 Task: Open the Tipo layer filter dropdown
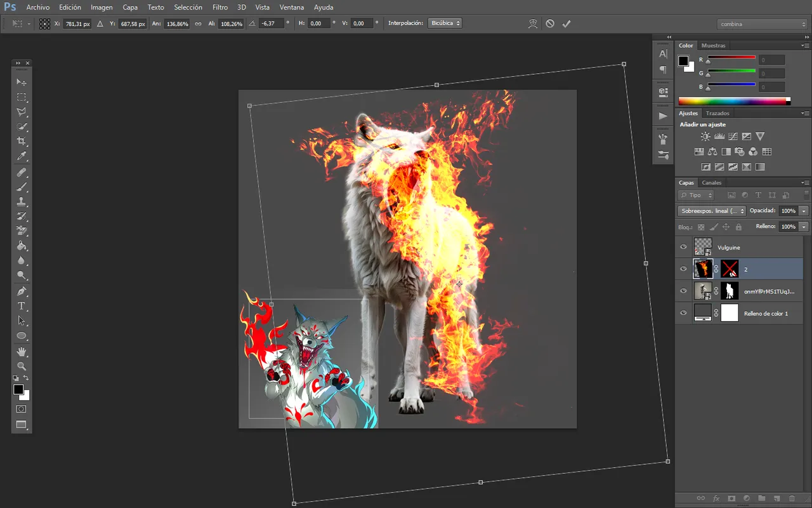[696, 195]
